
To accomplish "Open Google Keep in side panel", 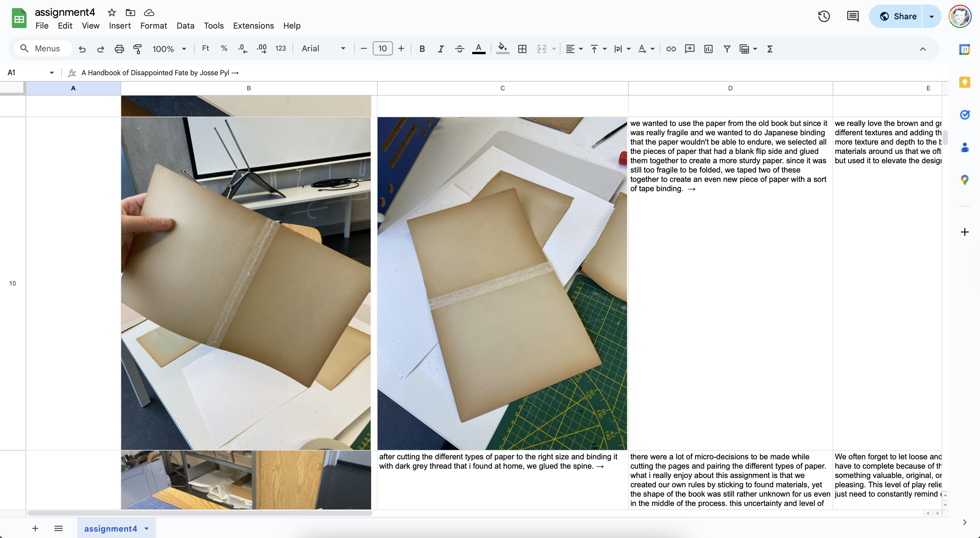I will pos(964,82).
